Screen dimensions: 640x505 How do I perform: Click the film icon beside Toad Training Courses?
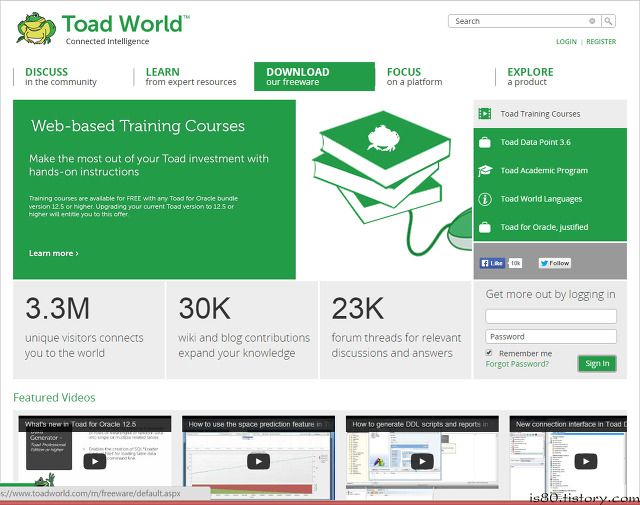(485, 113)
